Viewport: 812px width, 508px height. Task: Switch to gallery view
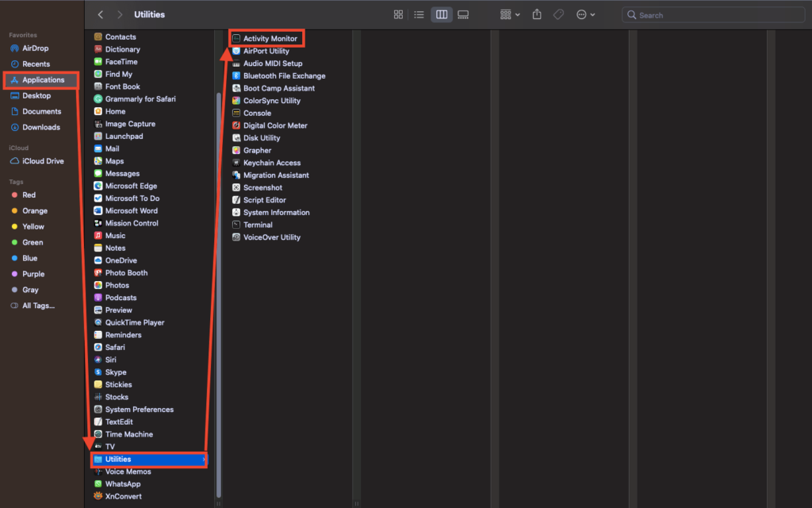click(463, 14)
